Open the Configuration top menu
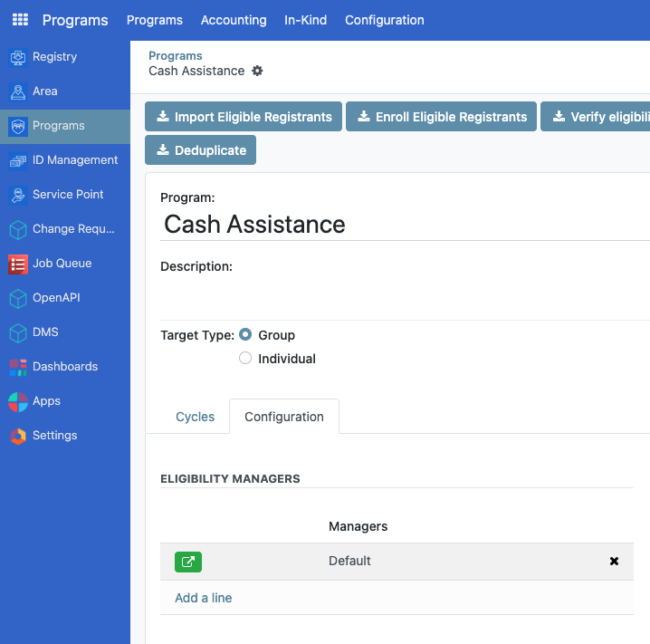 click(384, 20)
